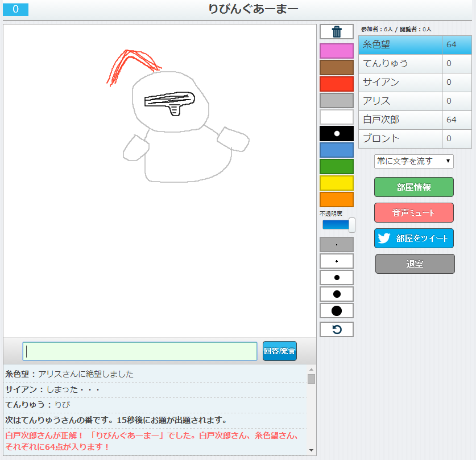Click chat line アリスさんに絶望しました
476x460 pixels.
pos(86,374)
